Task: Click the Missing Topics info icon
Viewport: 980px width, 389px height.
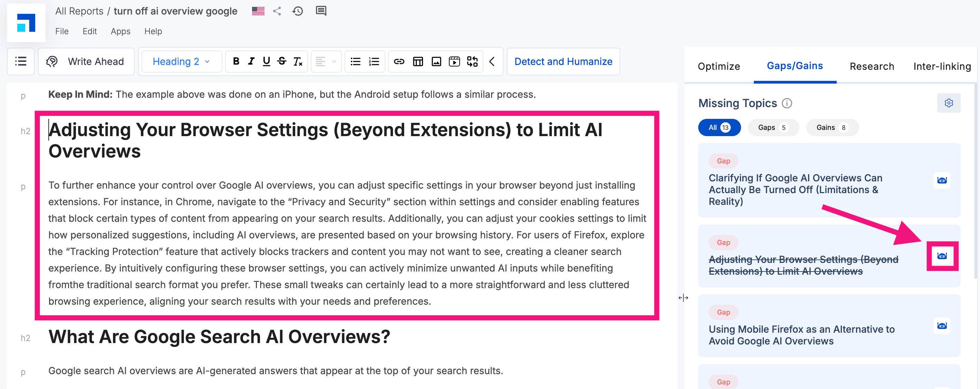Action: [787, 103]
